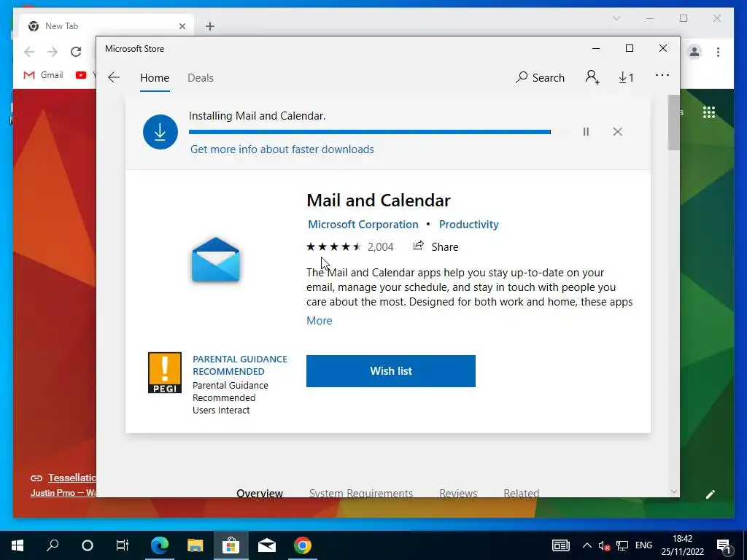Image resolution: width=747 pixels, height=560 pixels.
Task: Reload the page in Chrome
Action: pyautogui.click(x=76, y=52)
